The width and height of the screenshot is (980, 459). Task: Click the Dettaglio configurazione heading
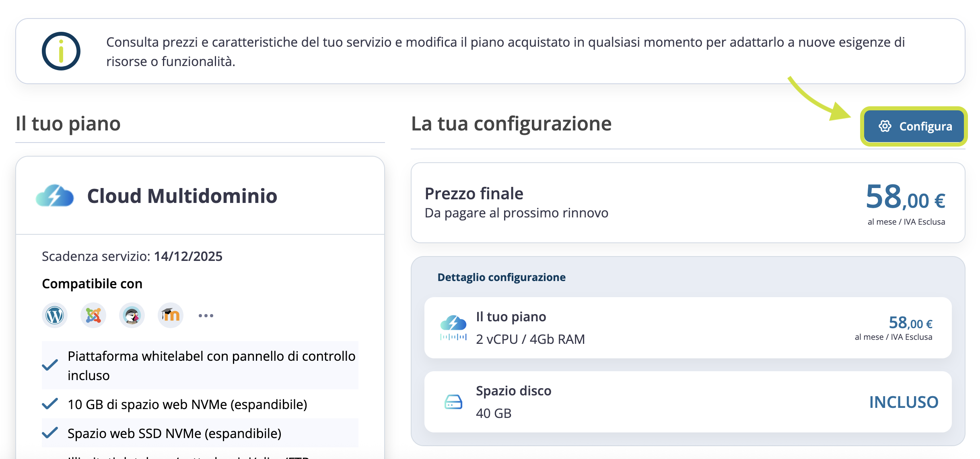501,277
